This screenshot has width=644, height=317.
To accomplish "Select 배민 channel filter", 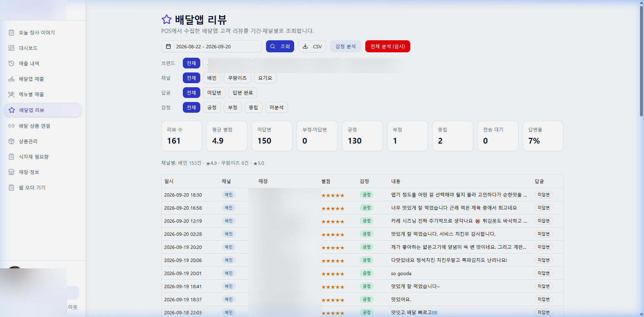I will 212,78.
